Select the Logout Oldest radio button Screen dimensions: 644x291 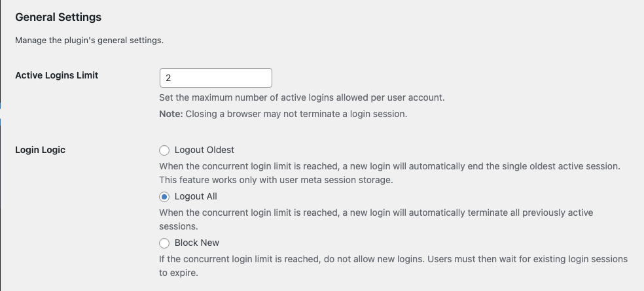[x=164, y=150]
